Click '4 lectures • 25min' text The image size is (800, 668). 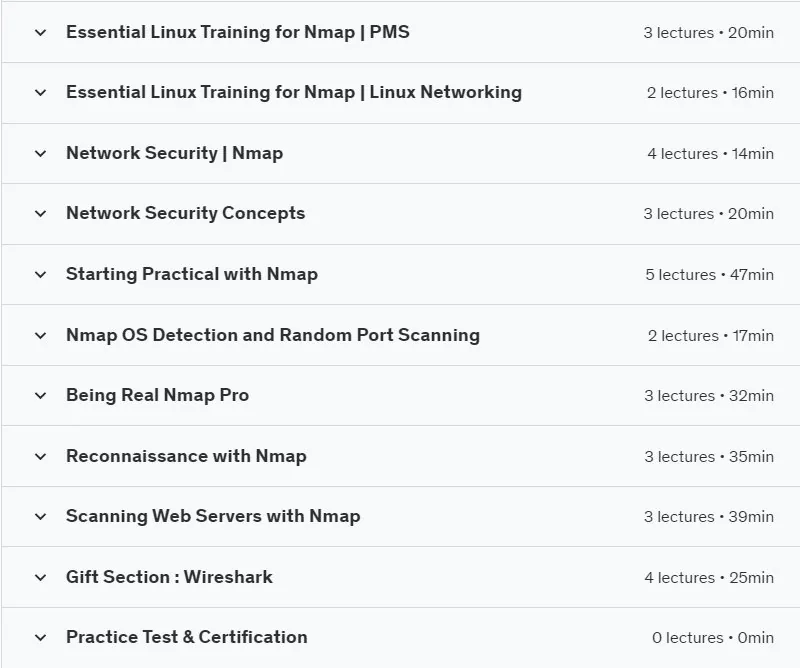pyautogui.click(x=709, y=578)
